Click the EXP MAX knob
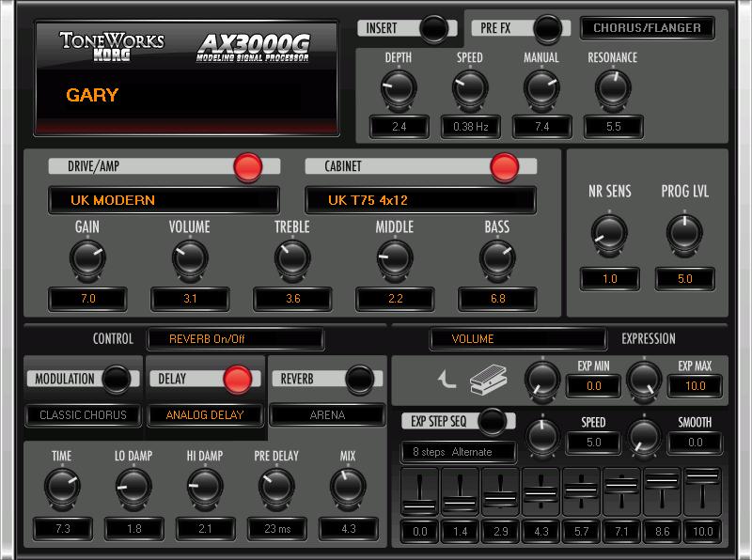The width and height of the screenshot is (752, 560). [x=644, y=381]
